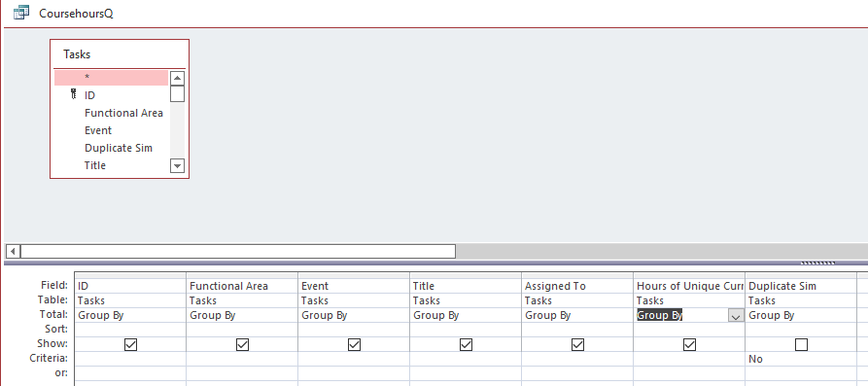868x386 pixels.
Task: Select Event in Tasks field list
Action: pyautogui.click(x=98, y=130)
